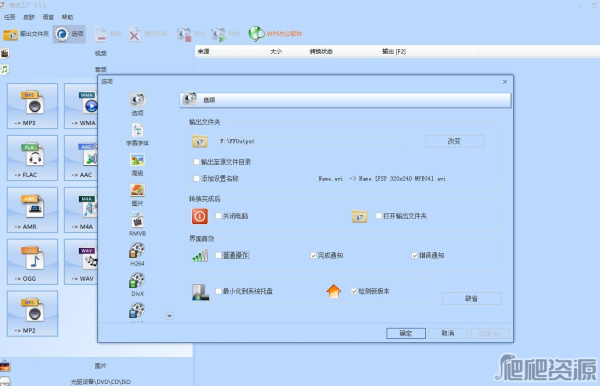600x386 pixels.
Task: Close the 选项 dialog with X
Action: click(x=505, y=82)
